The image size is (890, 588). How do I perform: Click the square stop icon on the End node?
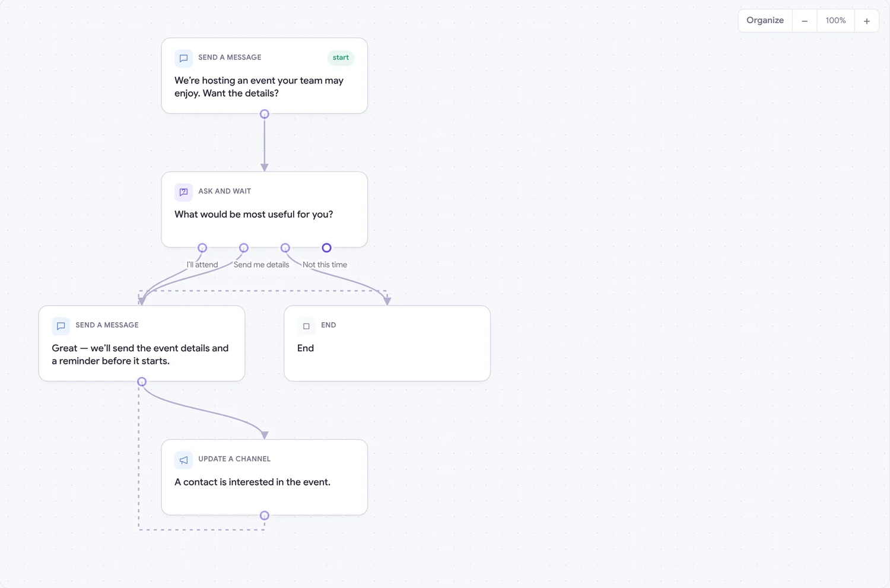click(x=306, y=326)
